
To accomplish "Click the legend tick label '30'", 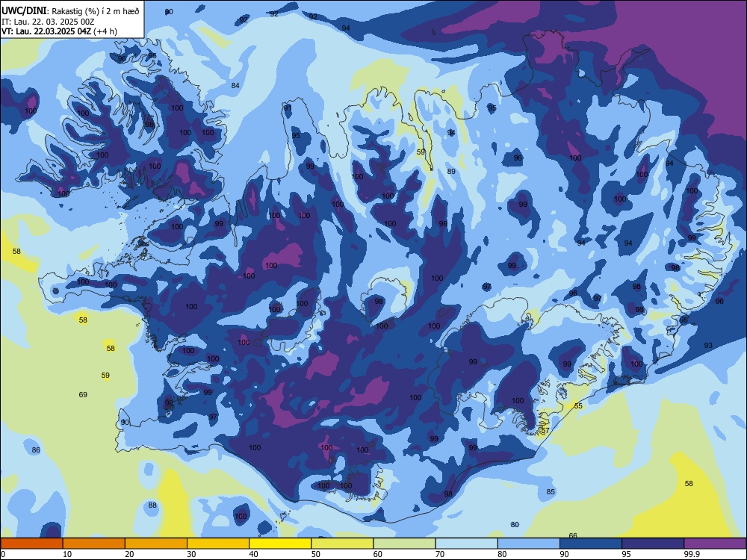I will [x=191, y=554].
